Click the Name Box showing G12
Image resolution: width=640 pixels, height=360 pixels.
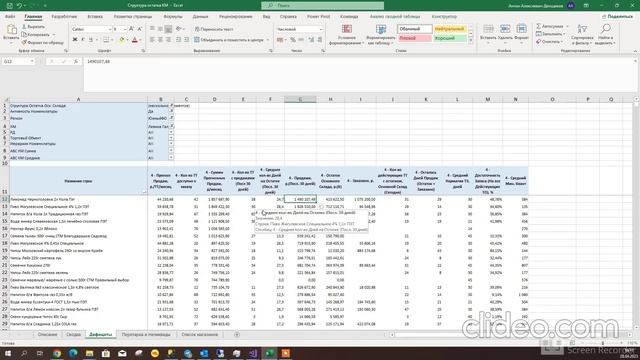pyautogui.click(x=18, y=61)
